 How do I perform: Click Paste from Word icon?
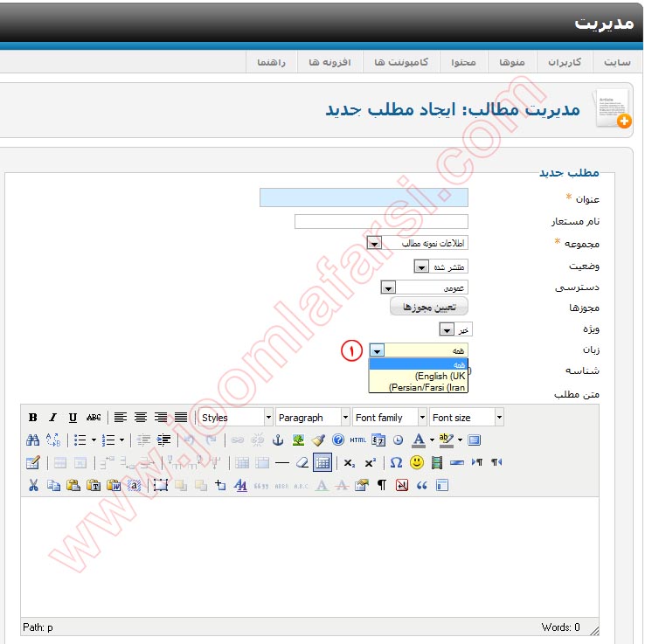coord(114,485)
